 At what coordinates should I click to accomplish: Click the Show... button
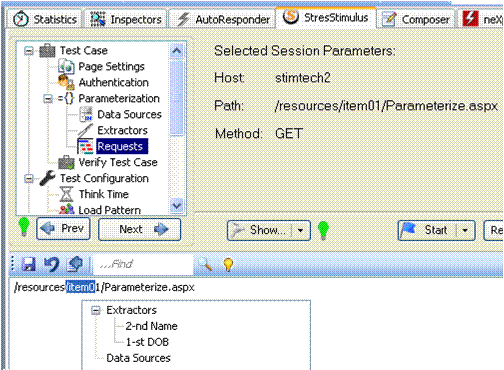click(260, 230)
